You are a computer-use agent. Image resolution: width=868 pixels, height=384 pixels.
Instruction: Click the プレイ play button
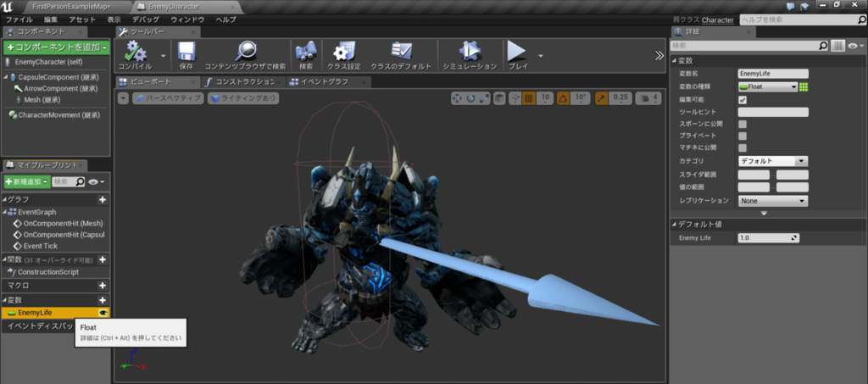(x=518, y=56)
